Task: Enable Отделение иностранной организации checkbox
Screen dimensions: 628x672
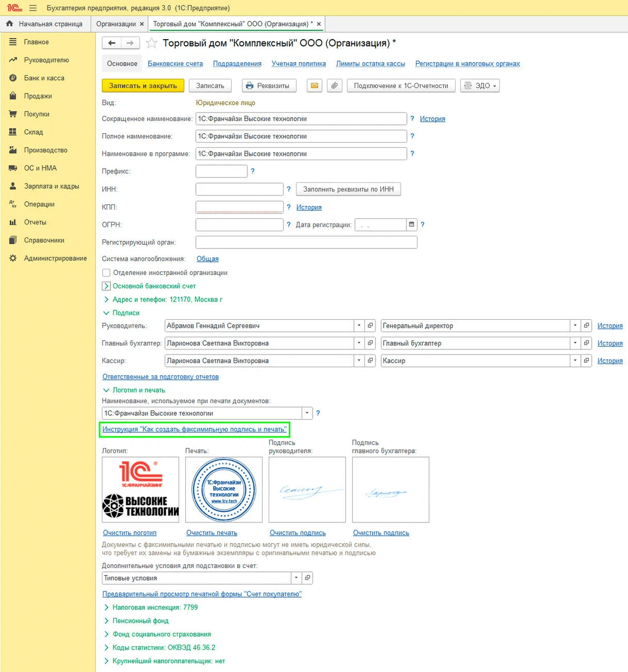Action: (106, 273)
